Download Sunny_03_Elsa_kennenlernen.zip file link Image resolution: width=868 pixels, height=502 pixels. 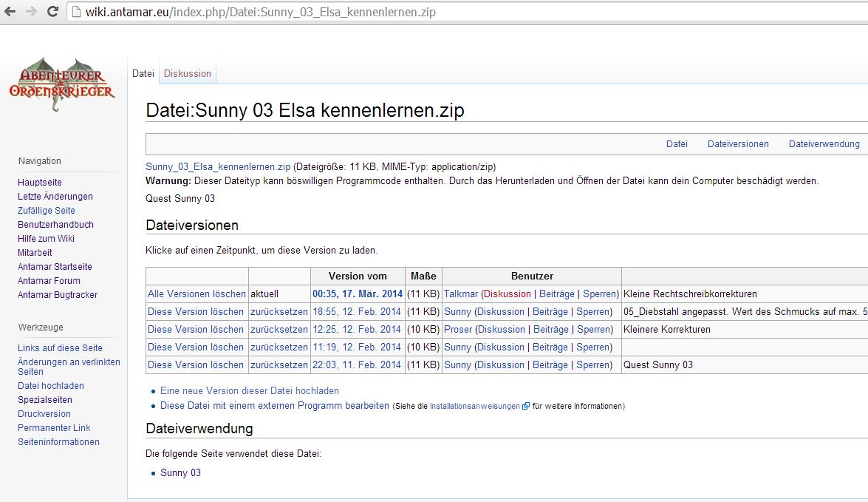tap(218, 166)
